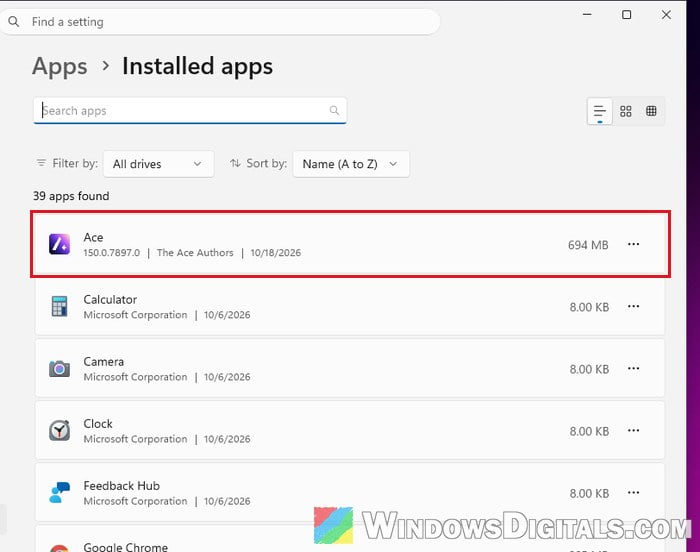Go back to Apps breadcrumb

coord(60,67)
